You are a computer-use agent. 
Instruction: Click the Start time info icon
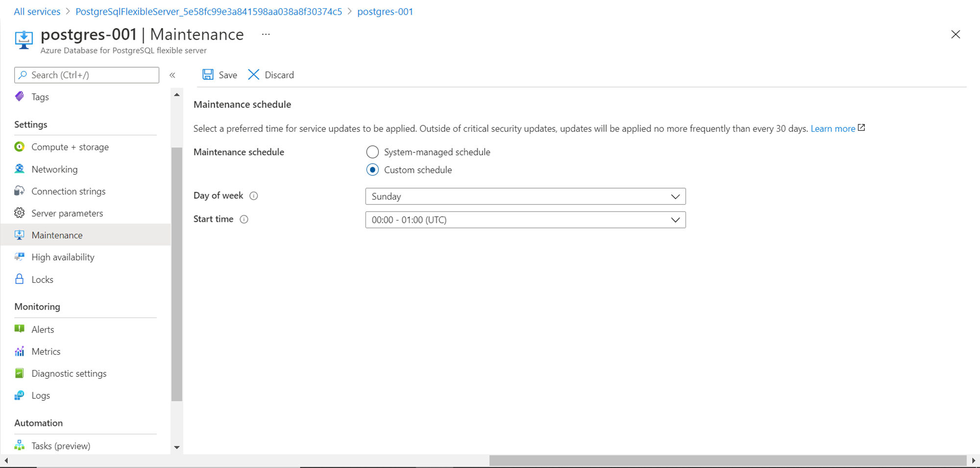pyautogui.click(x=244, y=219)
